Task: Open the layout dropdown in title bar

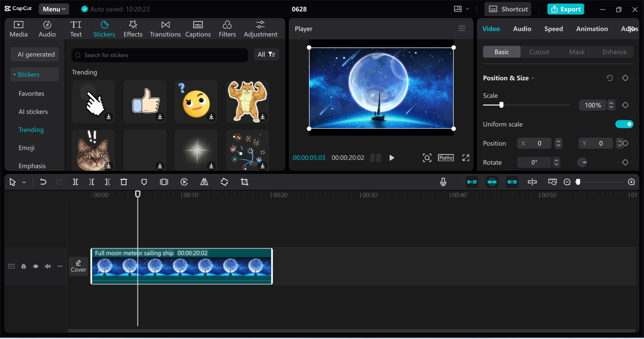Action: [x=461, y=9]
